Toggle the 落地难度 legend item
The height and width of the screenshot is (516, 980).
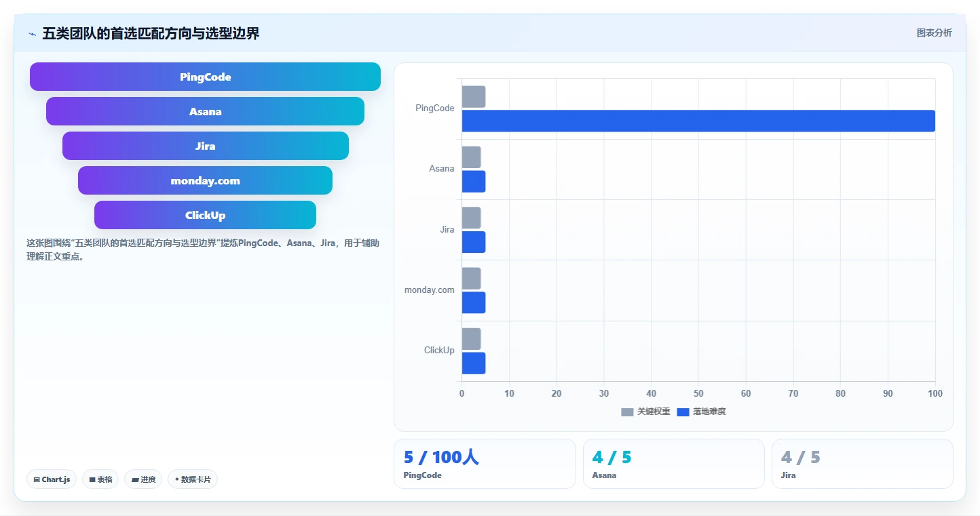pyautogui.click(x=701, y=412)
